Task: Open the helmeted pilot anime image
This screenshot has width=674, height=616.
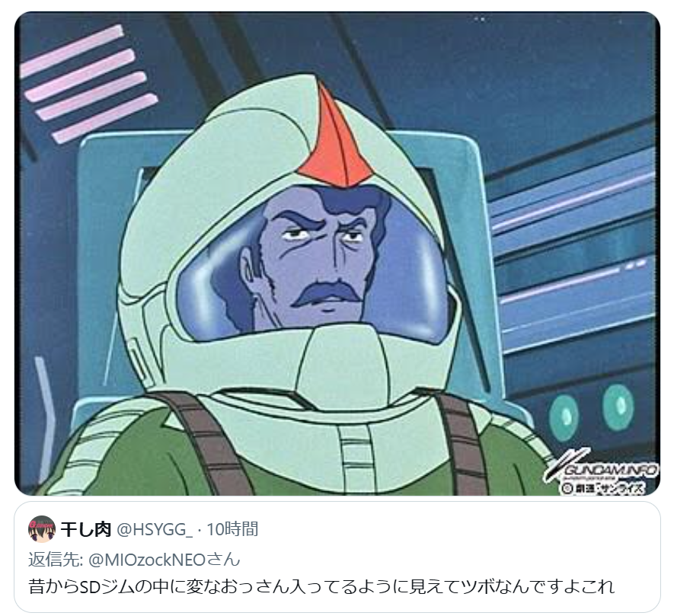Action: point(337,254)
